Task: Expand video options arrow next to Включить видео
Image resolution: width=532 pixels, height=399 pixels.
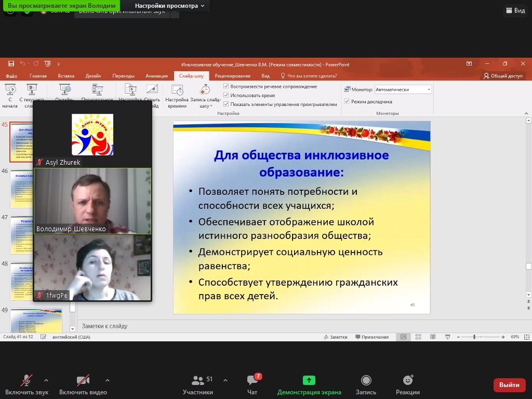Action: click(108, 380)
